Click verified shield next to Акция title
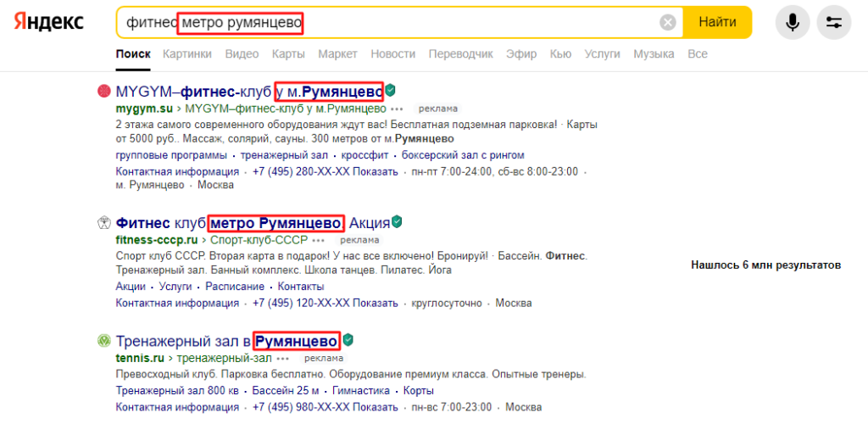 (x=397, y=222)
